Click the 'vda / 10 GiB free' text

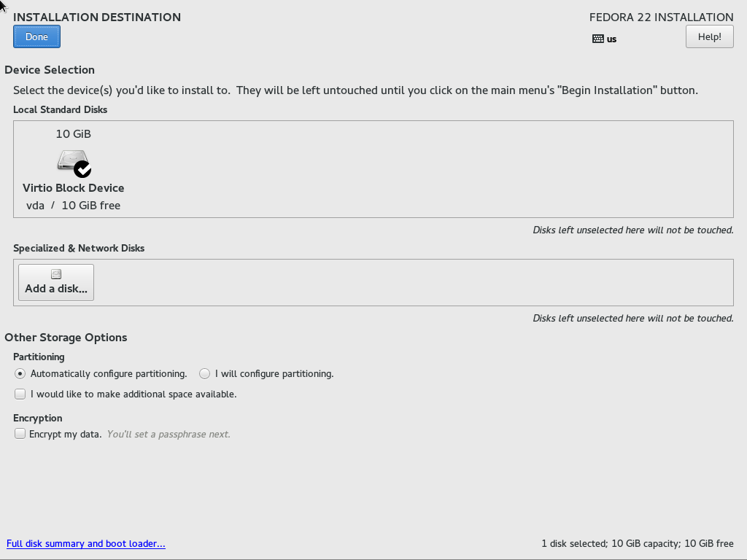click(x=74, y=206)
